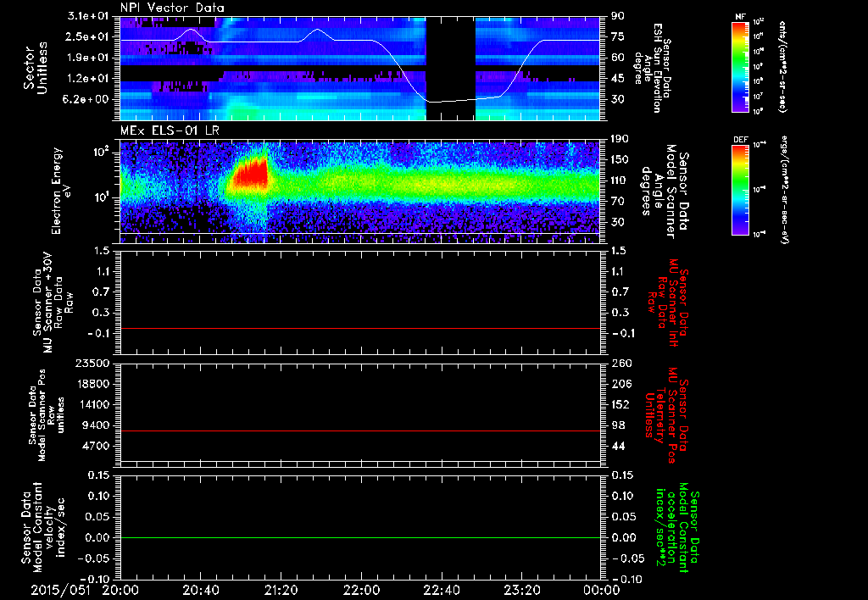
Task: Click the "44" telemetry position tick
Action: click(x=617, y=446)
